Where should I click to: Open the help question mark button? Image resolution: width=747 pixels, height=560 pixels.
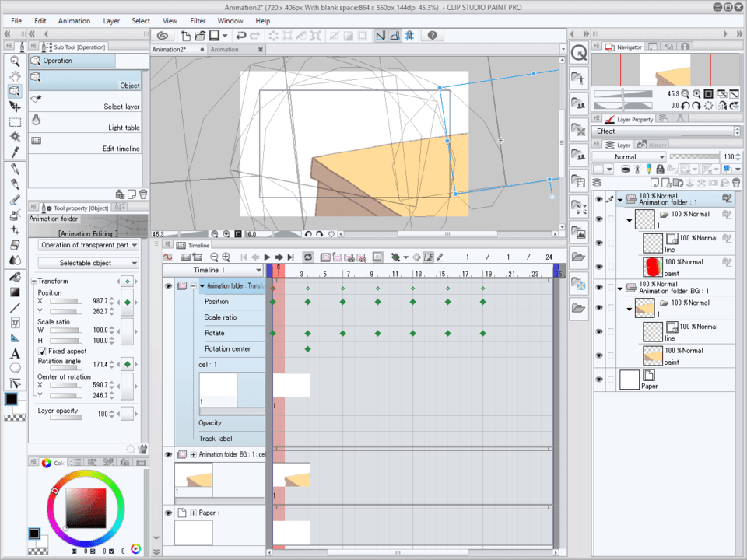pyautogui.click(x=432, y=36)
